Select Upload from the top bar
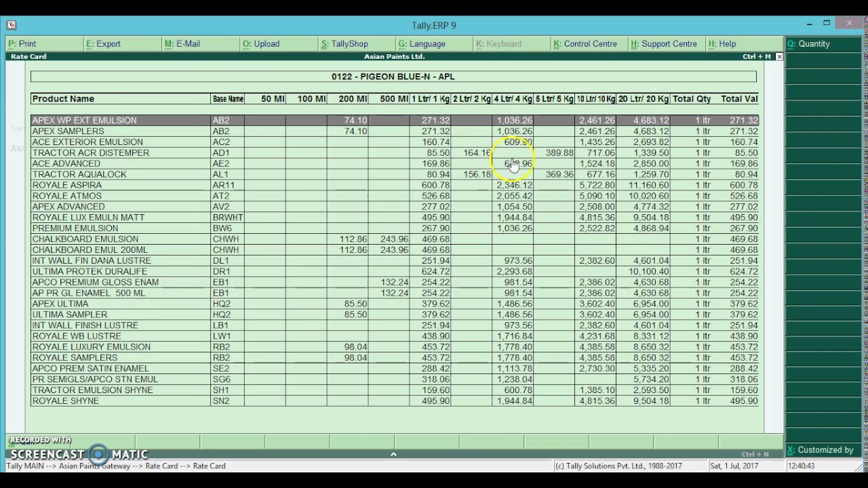Viewport: 868px width, 488px height. [x=261, y=43]
